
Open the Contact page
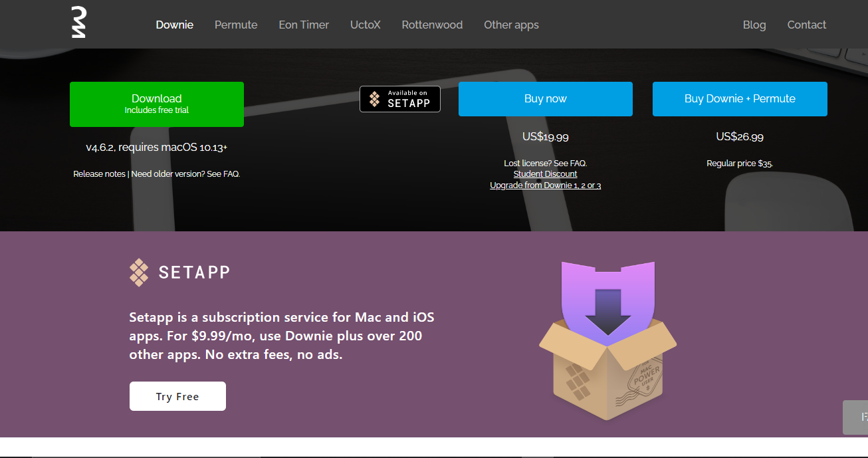click(807, 25)
